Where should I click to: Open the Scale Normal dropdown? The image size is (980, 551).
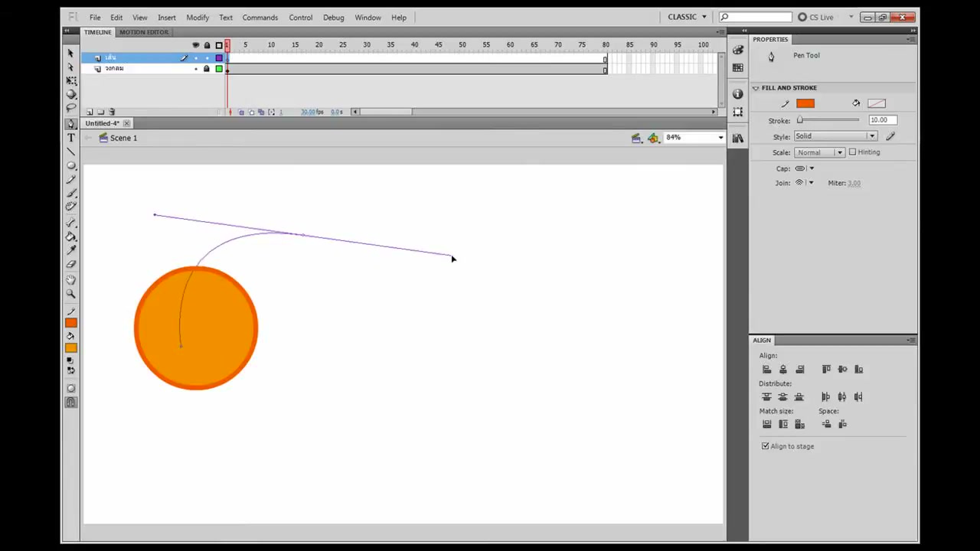click(818, 152)
